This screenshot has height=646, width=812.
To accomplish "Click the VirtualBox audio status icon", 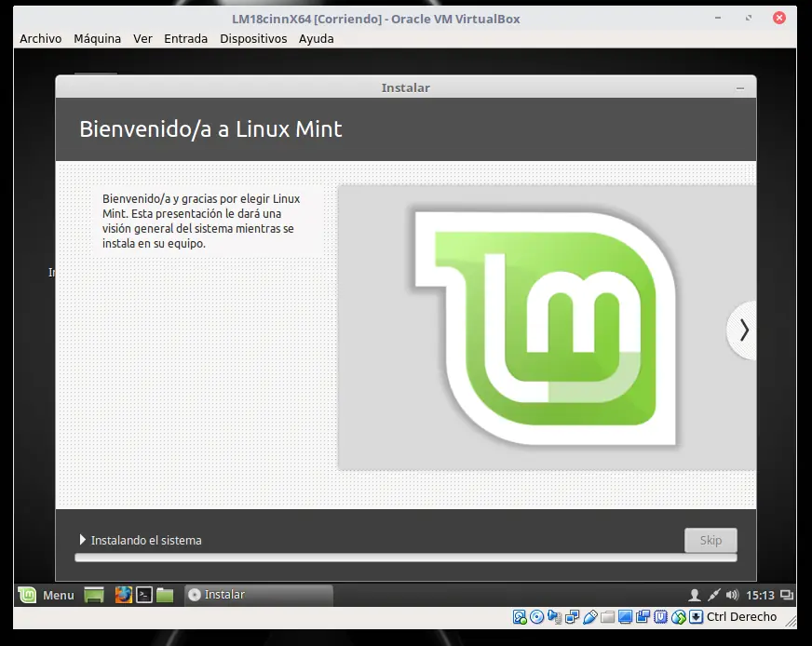I will tap(555, 617).
